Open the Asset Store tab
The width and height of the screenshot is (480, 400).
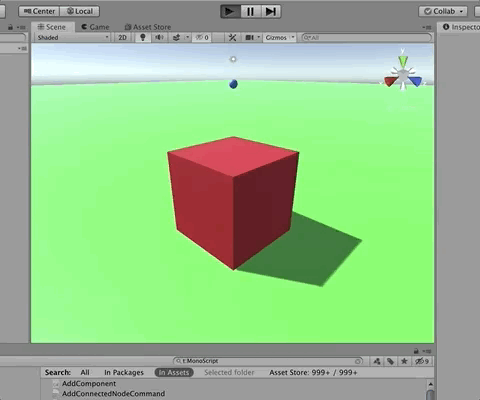pos(148,27)
